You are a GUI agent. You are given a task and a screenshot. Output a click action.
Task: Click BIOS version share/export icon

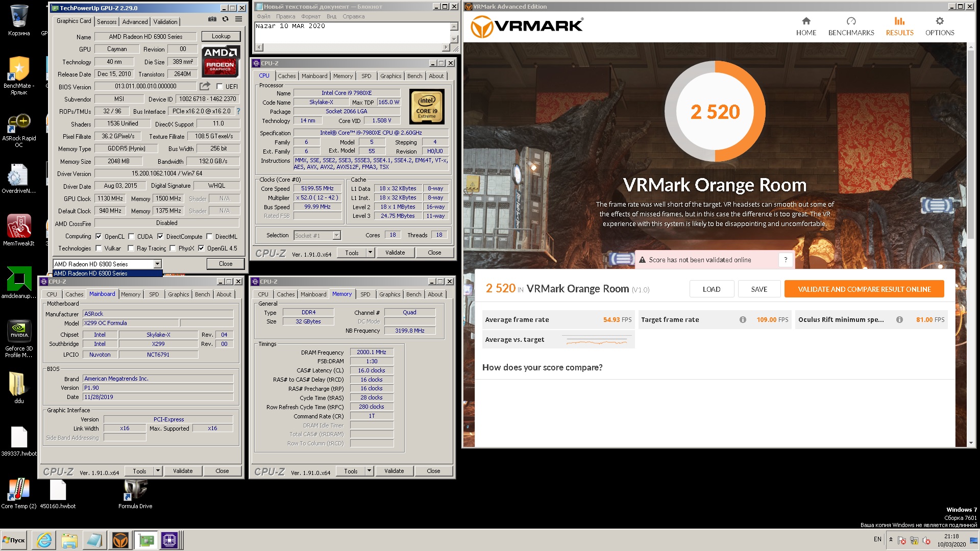coord(205,86)
